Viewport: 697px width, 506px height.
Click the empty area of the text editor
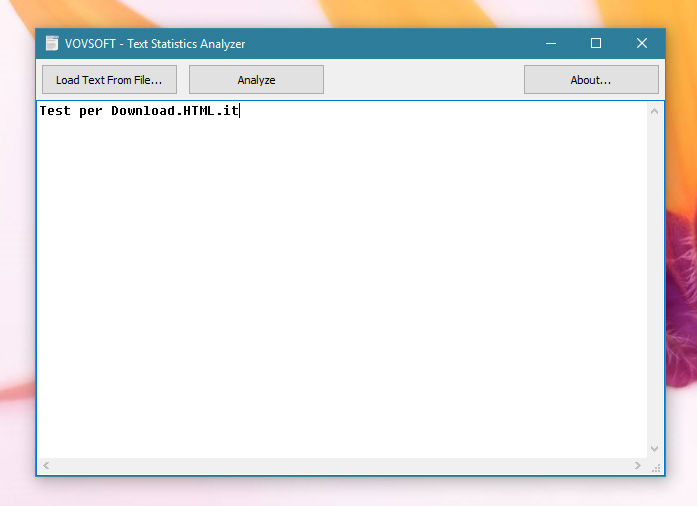pyautogui.click(x=340, y=300)
